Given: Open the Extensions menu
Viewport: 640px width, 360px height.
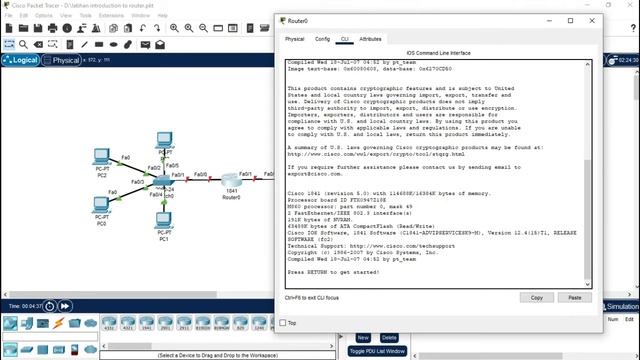Looking at the screenshot, I should pos(111,16).
